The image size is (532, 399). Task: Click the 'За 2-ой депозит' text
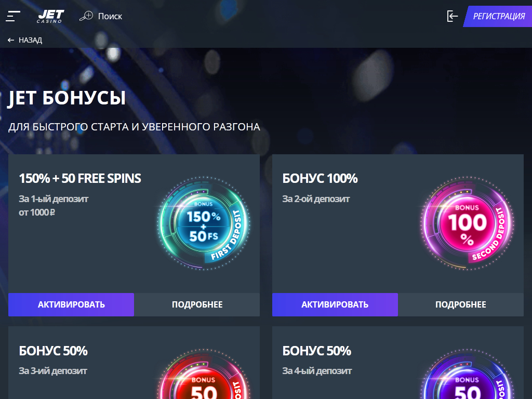click(x=316, y=199)
